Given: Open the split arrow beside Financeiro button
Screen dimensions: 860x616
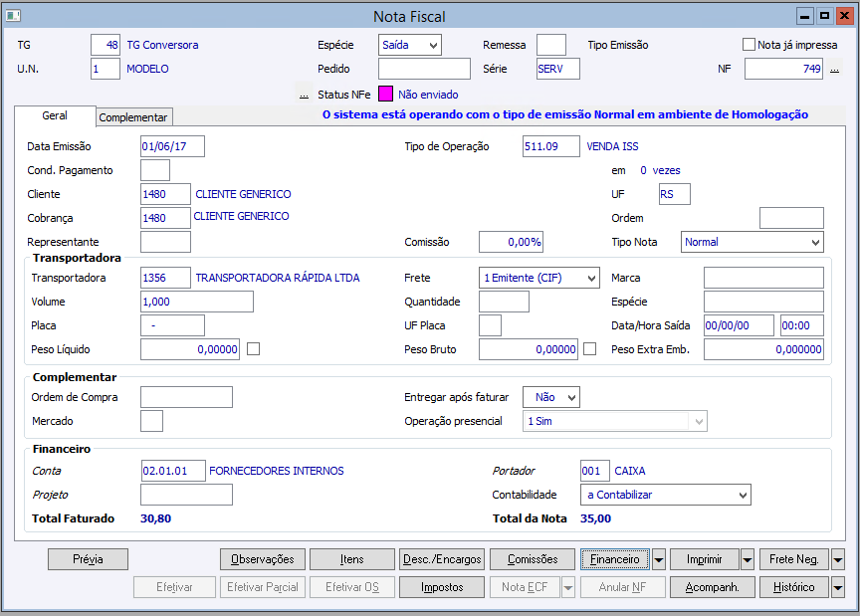Looking at the screenshot, I should coord(659,559).
